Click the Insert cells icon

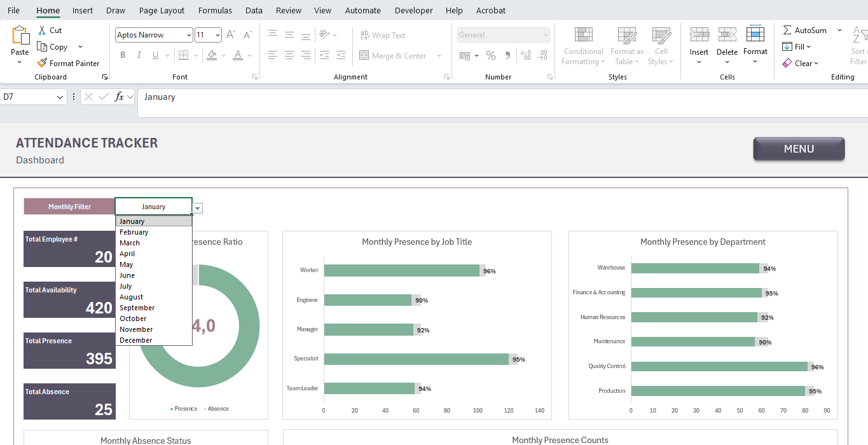699,35
